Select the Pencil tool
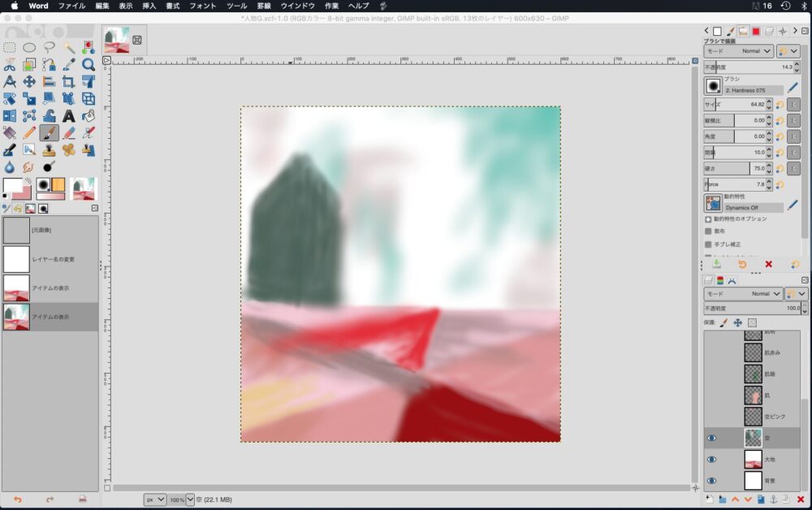This screenshot has height=510, width=812. click(x=29, y=132)
